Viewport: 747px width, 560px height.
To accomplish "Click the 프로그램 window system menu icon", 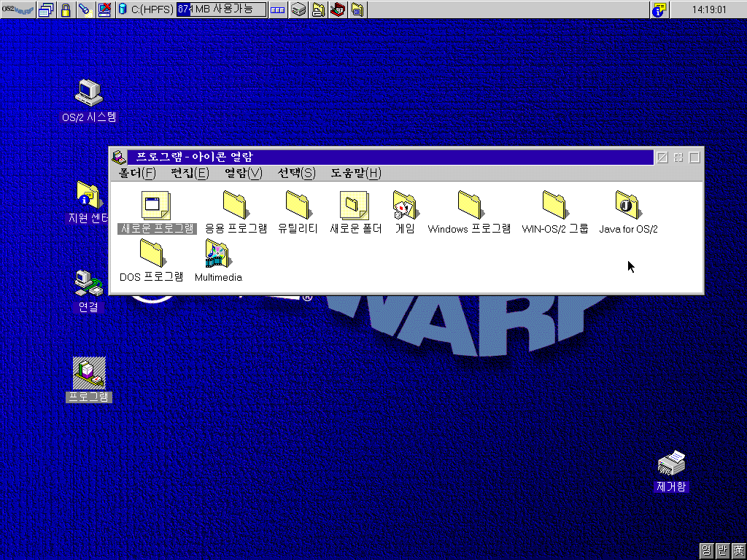I will (118, 157).
